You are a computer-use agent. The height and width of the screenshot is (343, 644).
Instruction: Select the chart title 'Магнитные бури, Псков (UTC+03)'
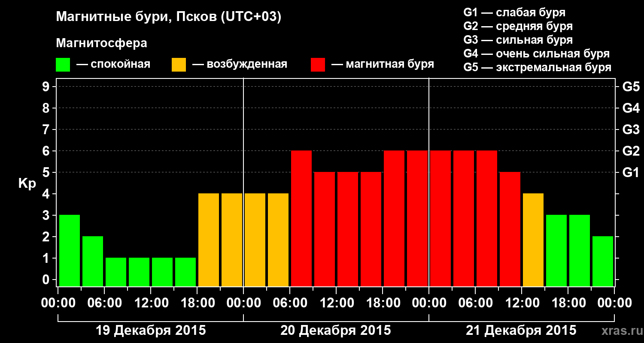coord(169,17)
